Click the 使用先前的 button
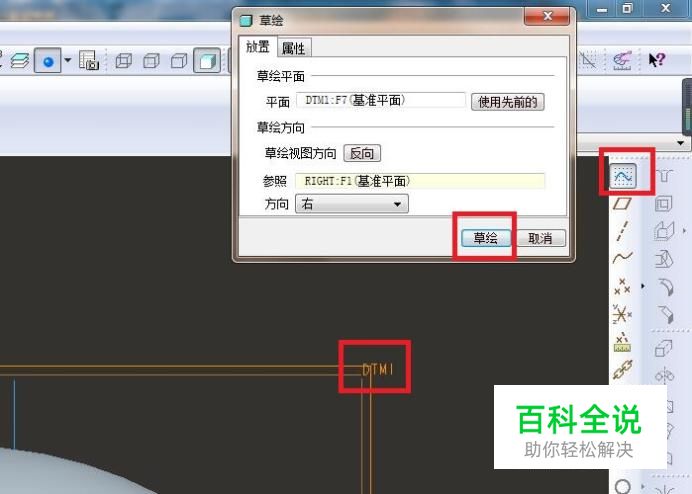The height and width of the screenshot is (494, 692). (x=508, y=102)
